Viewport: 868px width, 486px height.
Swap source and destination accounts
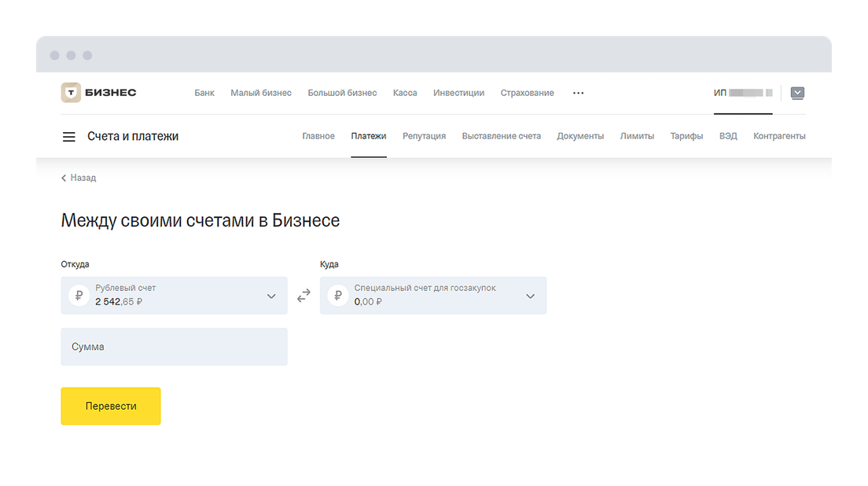click(303, 296)
